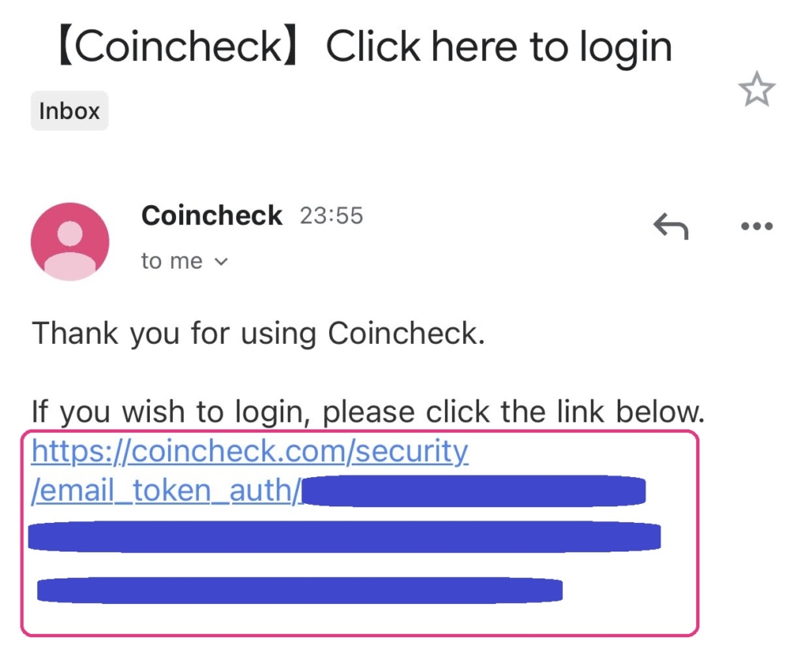Click the /email_token_auth/ link portion

166,490
